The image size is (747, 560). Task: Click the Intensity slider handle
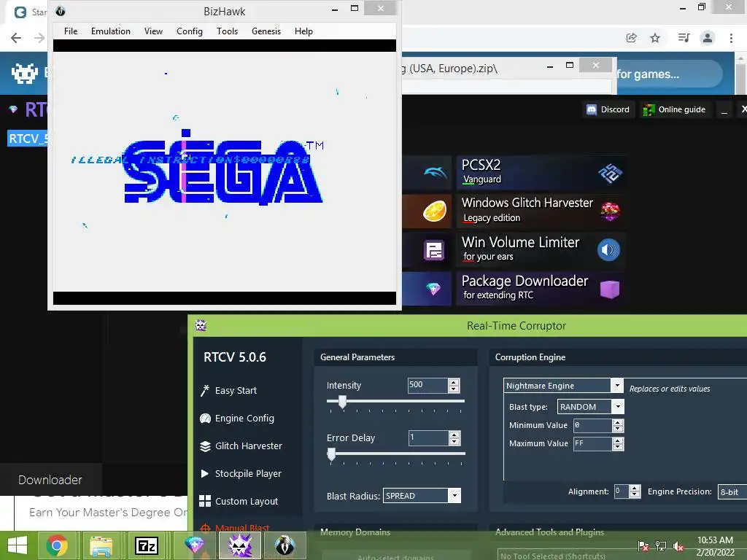[343, 402]
